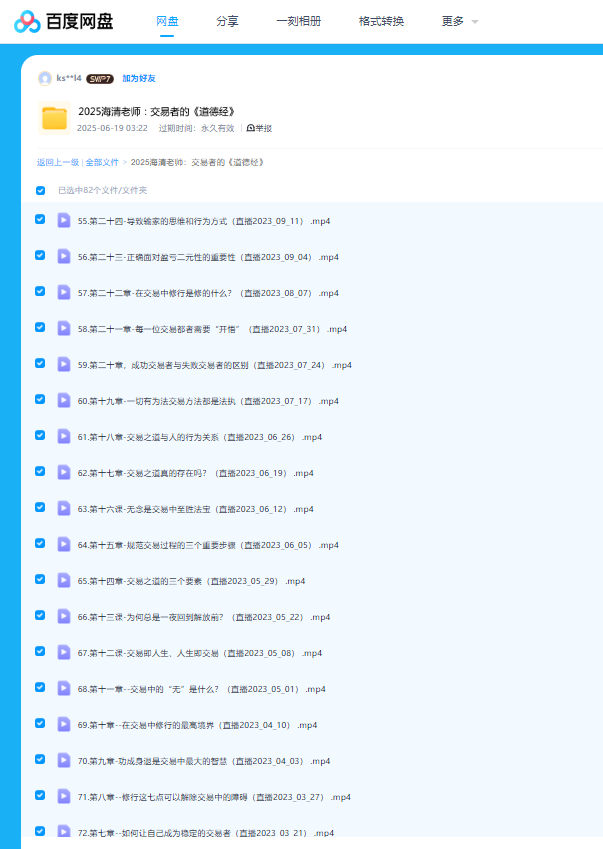Open the 网盘 tab
The image size is (603, 849).
(167, 21)
